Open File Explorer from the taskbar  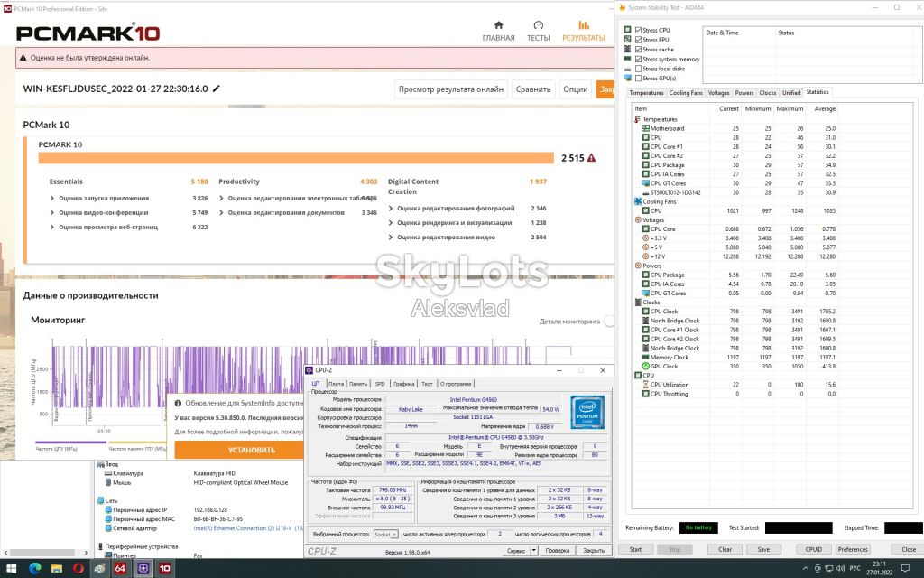pyautogui.click(x=57, y=569)
